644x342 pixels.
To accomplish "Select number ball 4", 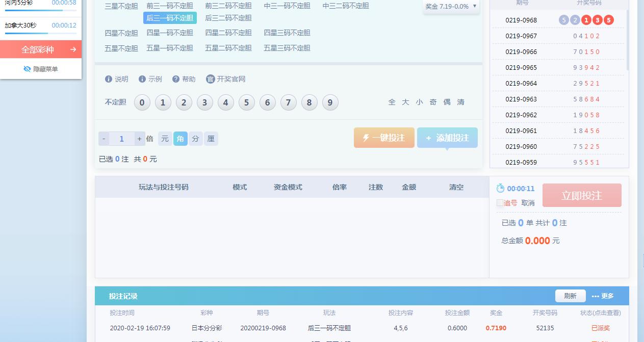I will point(226,102).
